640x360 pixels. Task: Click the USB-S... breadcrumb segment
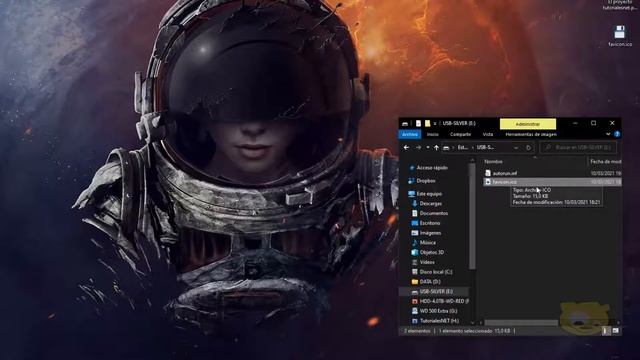pyautogui.click(x=485, y=147)
